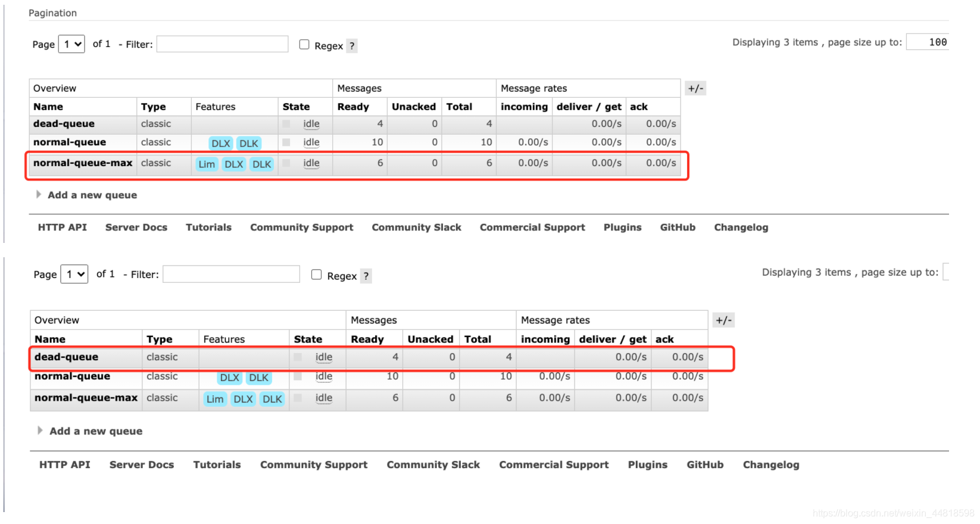Open HTTP API link in upper footer
The width and height of the screenshot is (980, 524).
[63, 227]
